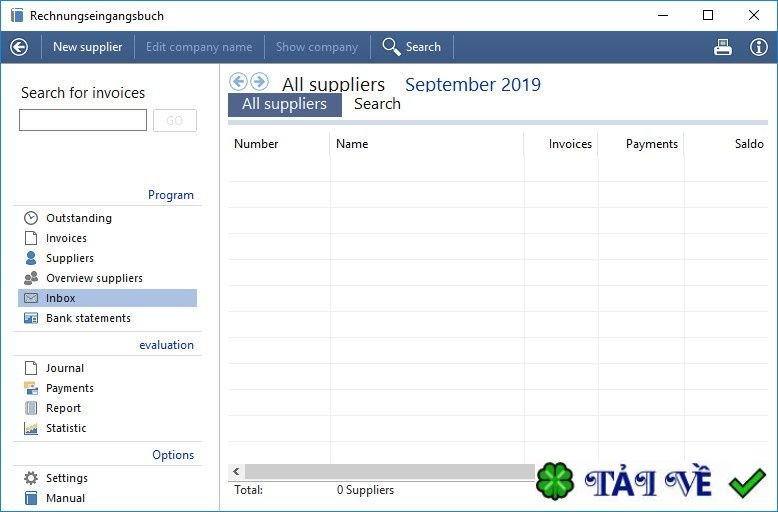Click the Invoices page icon in the sidebar
Screen dimensions: 778x512
tap(31, 238)
